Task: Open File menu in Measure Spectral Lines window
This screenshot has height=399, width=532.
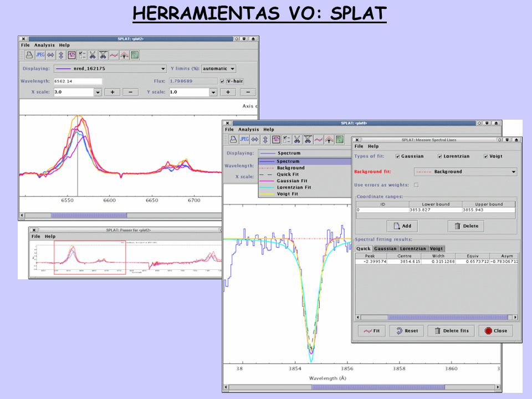Action: click(x=359, y=146)
